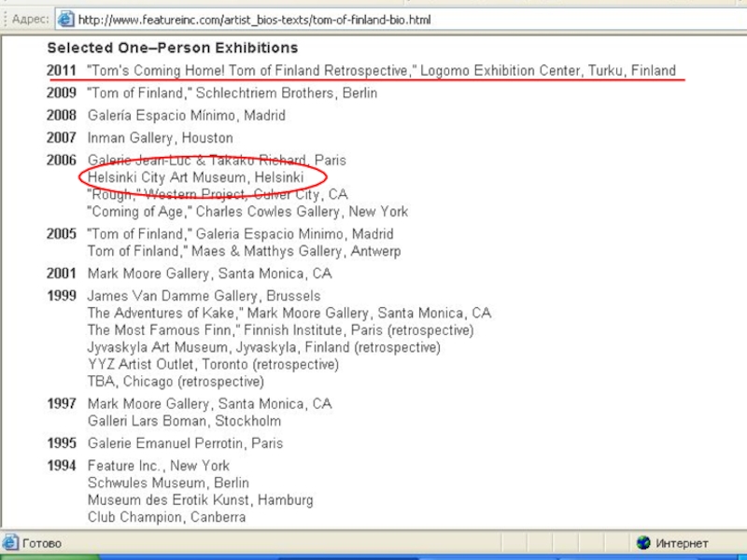
Task: Click the year label 1999
Action: tap(62, 296)
